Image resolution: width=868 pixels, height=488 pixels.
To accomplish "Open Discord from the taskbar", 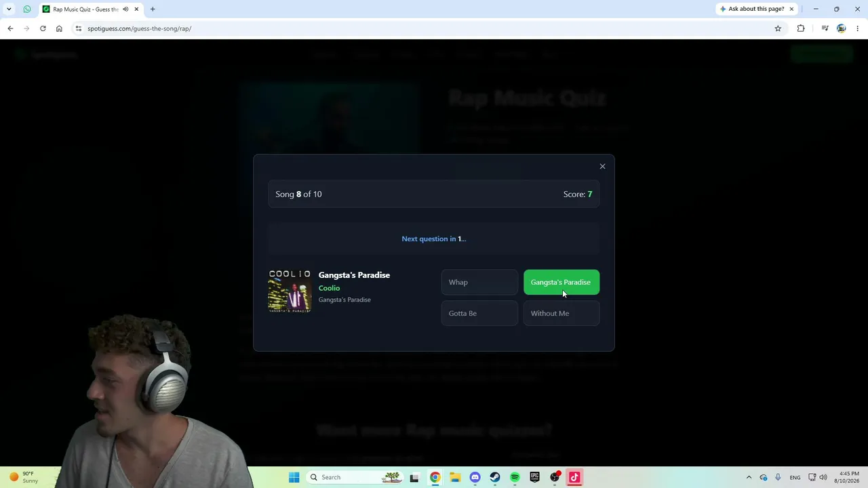I will (475, 477).
